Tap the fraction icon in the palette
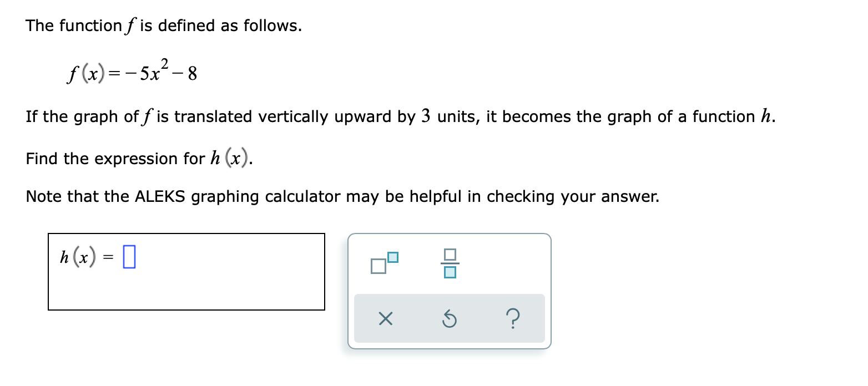 tap(450, 262)
